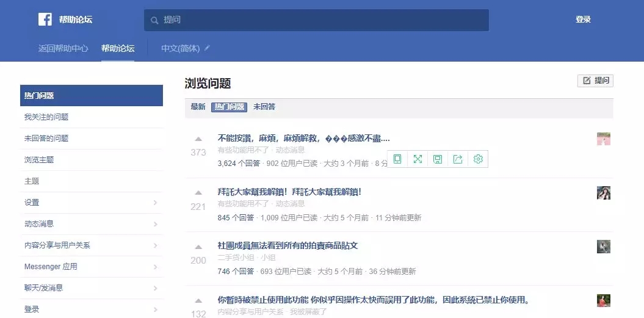Click the text 3,624 个回答
The height and width of the screenshot is (318, 644).
click(239, 164)
